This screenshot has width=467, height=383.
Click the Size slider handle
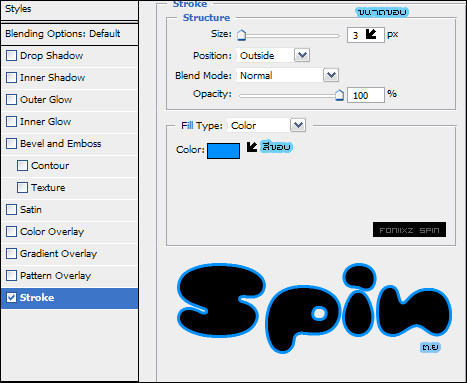click(x=241, y=35)
